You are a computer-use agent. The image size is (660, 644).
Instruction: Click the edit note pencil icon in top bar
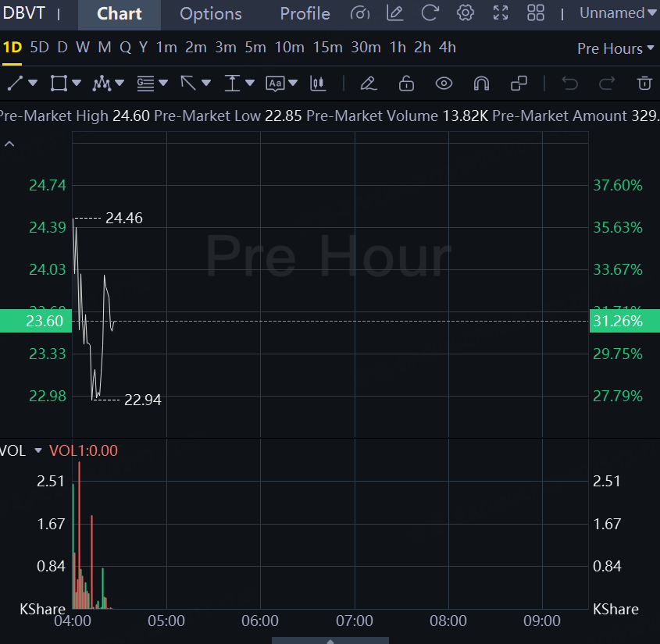(x=395, y=13)
